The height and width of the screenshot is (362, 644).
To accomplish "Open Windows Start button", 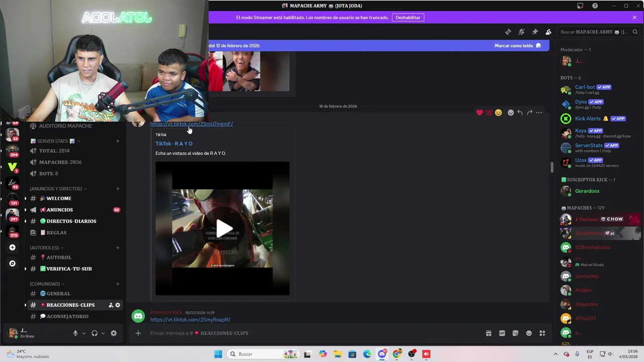I will (x=218, y=354).
